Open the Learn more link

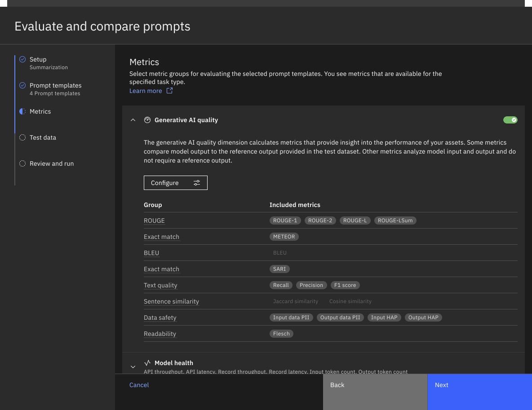click(x=146, y=91)
